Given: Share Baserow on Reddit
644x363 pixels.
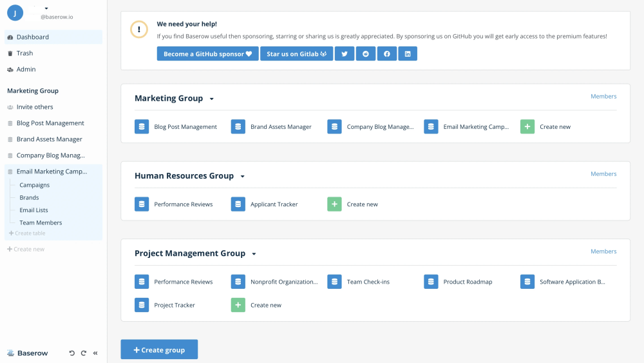Looking at the screenshot, I should [366, 54].
